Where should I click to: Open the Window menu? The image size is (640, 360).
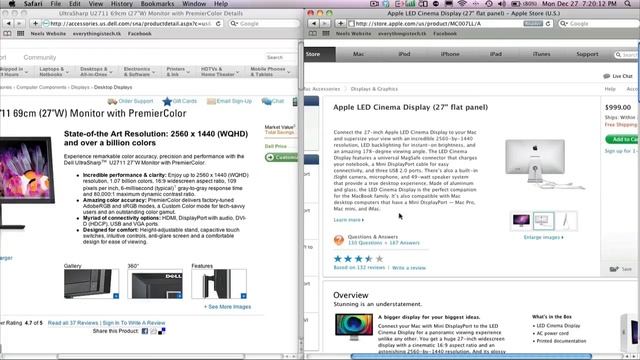[194, 4]
